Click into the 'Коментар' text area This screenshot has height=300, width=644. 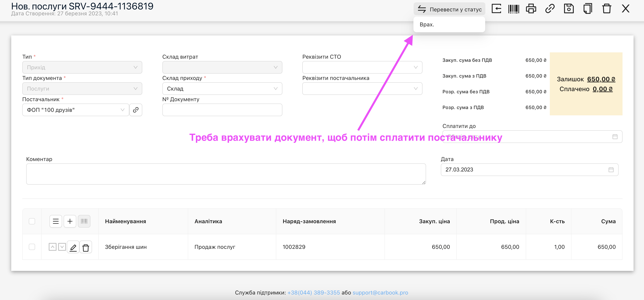click(226, 174)
